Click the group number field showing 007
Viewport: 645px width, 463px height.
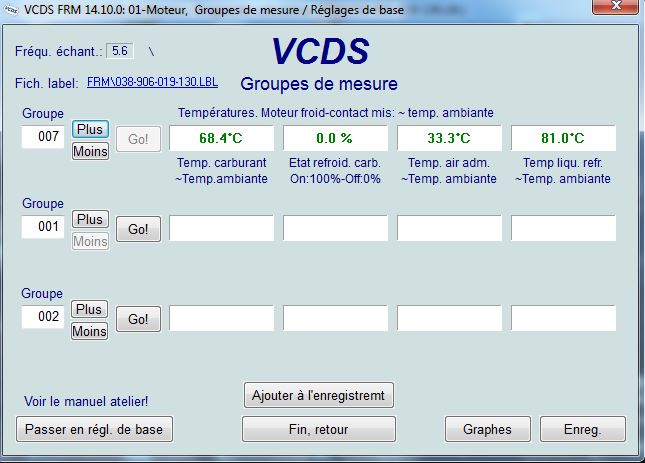click(x=43, y=137)
